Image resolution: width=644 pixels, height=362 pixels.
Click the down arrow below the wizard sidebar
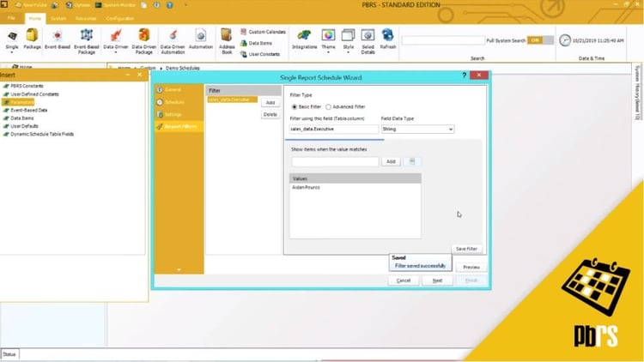[179, 269]
